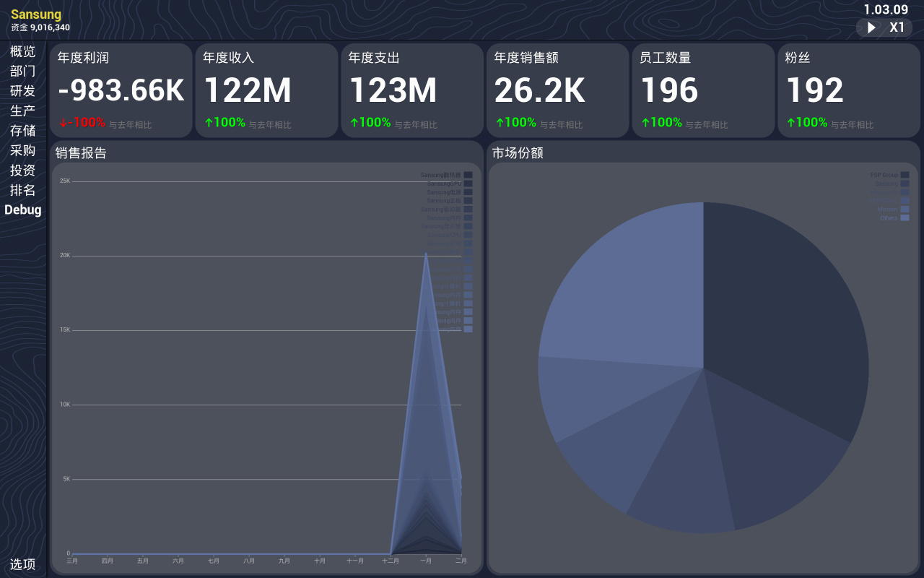Click the 10K label on the sales axis
924x578 pixels.
point(65,405)
